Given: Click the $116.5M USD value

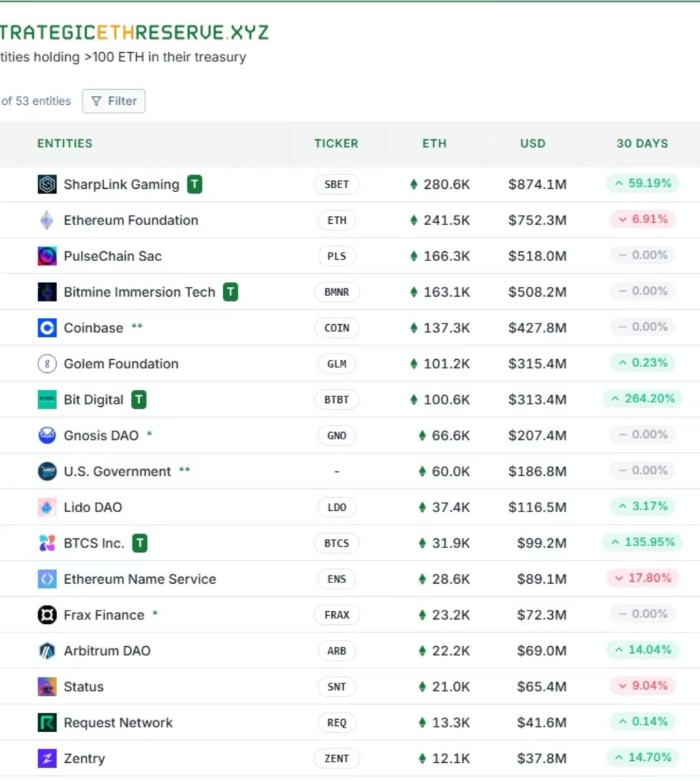Looking at the screenshot, I should coord(537,508).
